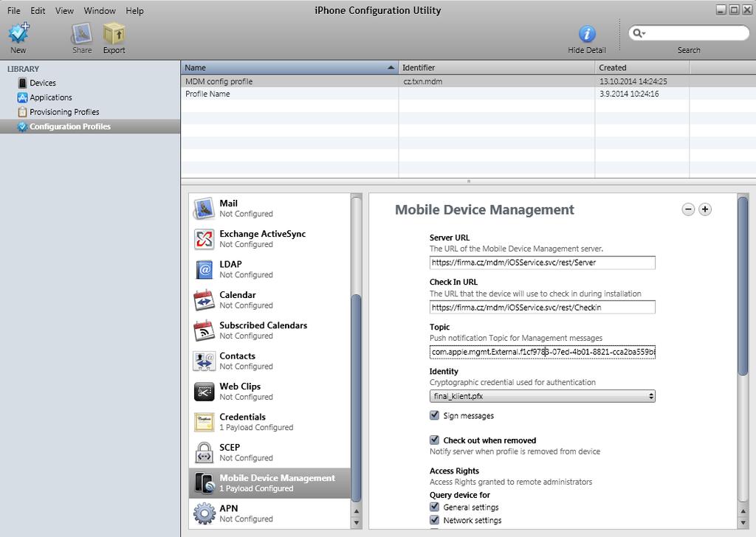Click the Created column header
The width and height of the screenshot is (756, 537).
642,68
